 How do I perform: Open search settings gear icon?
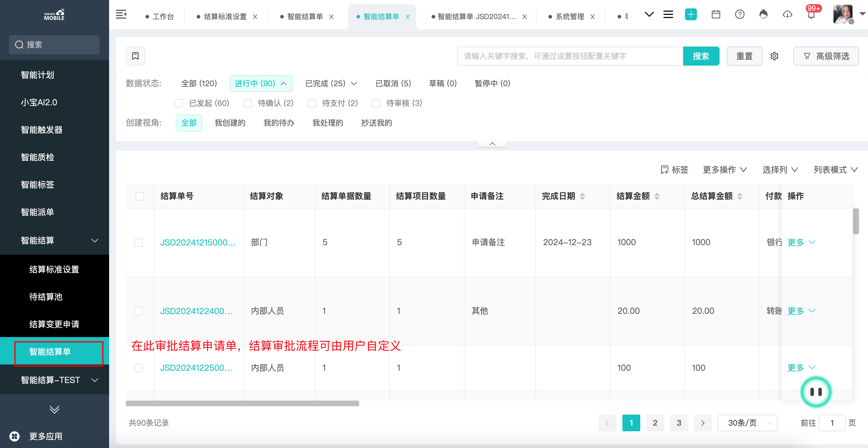[x=774, y=56]
